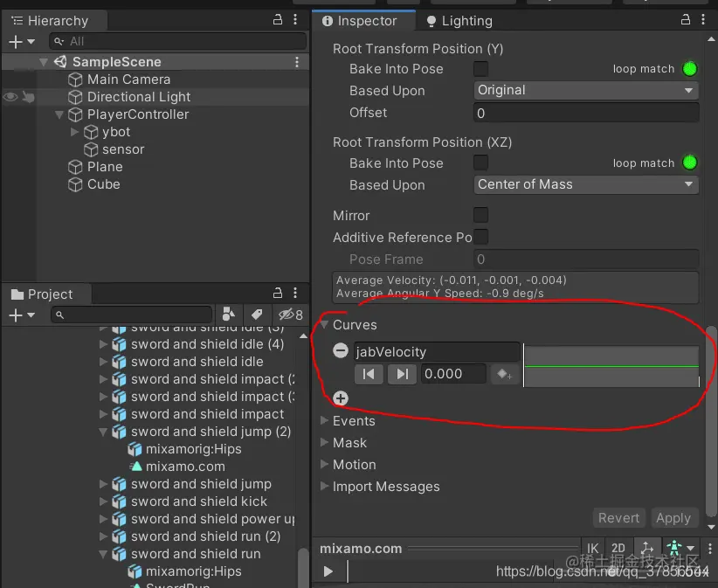Toggle IK in animation preview
The image size is (718, 588).
(592, 548)
